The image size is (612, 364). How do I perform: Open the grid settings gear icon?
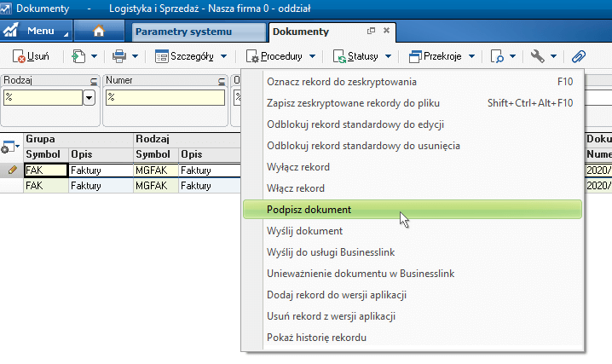coord(9,147)
